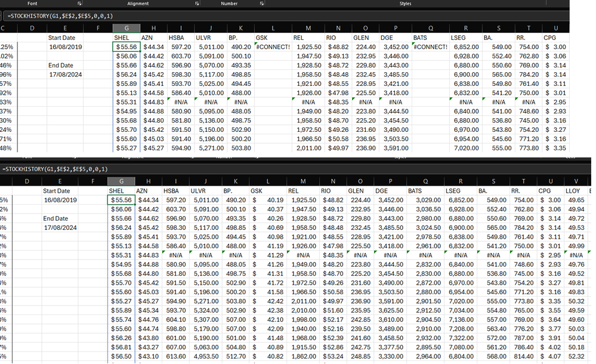
Task: Click the SHEL price $56.81
Action: 121,347
